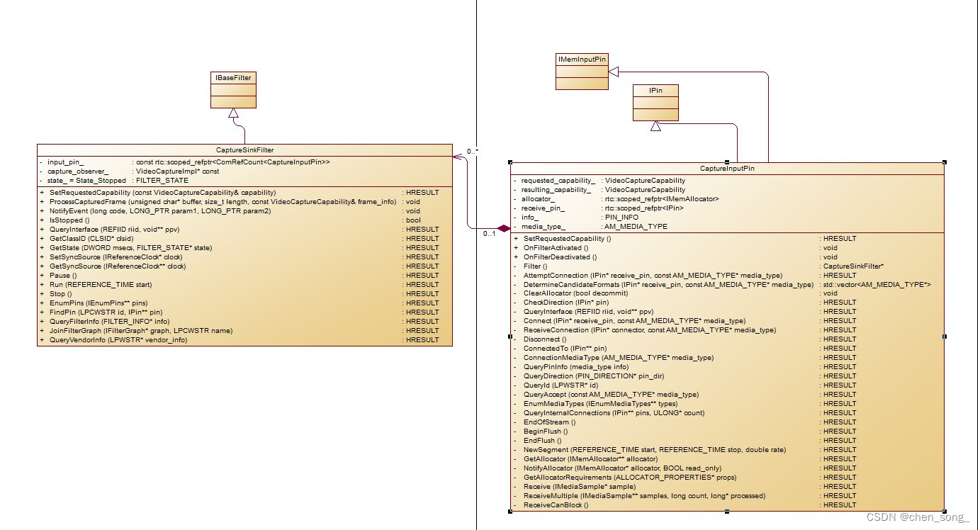
Task: Click the 0..1 multiplicity label
Action: [x=490, y=234]
